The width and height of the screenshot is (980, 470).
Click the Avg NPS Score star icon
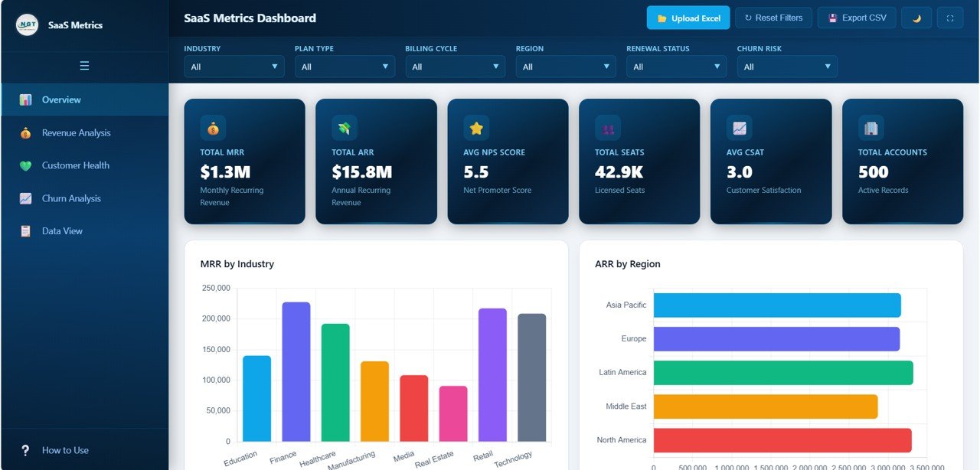(x=475, y=127)
